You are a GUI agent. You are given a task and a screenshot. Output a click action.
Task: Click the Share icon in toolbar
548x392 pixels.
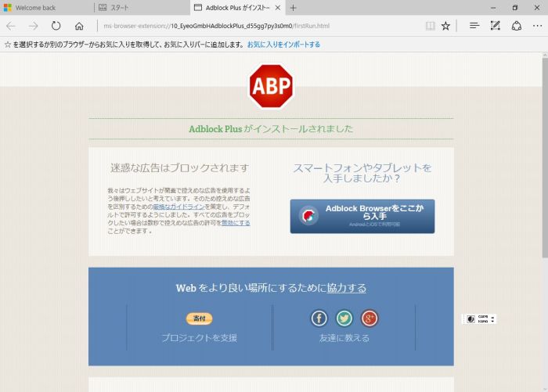(516, 26)
